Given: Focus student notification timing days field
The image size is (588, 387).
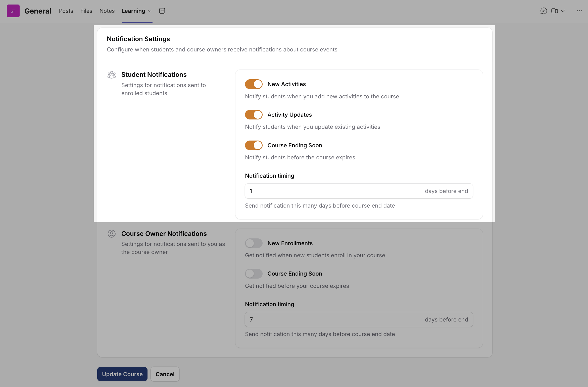Looking at the screenshot, I should click(x=332, y=191).
